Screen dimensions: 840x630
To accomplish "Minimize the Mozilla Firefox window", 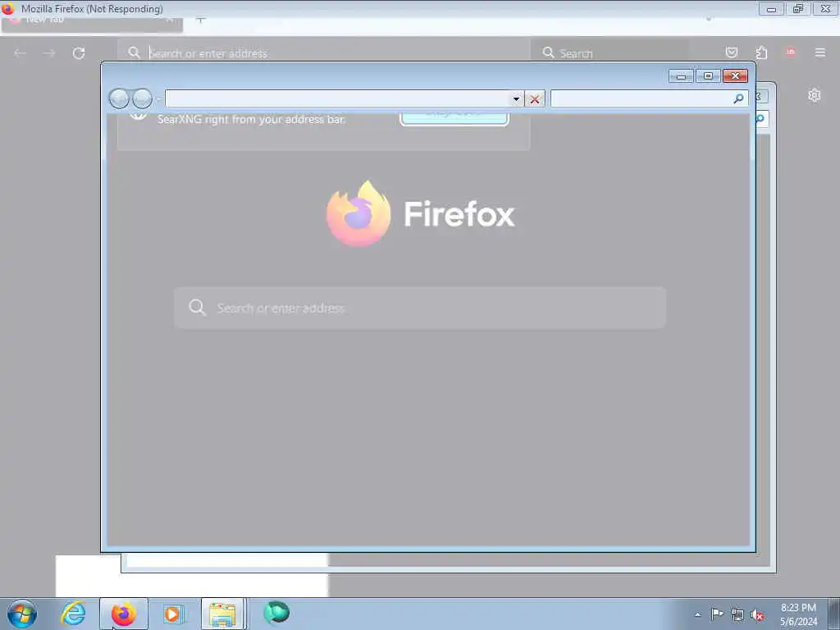I will (771, 9).
